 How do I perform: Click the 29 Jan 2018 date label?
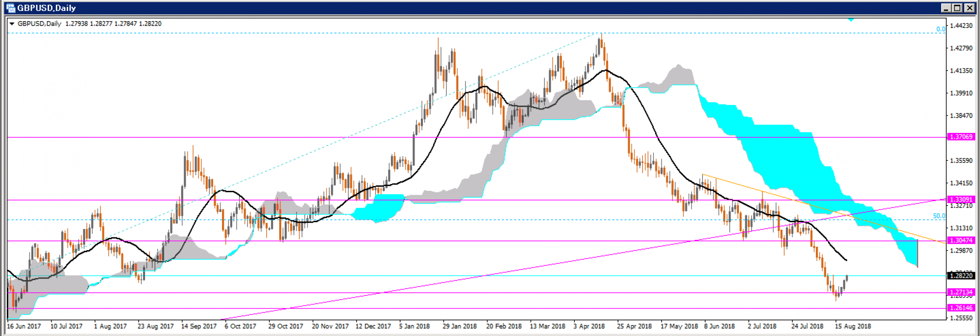point(460,326)
